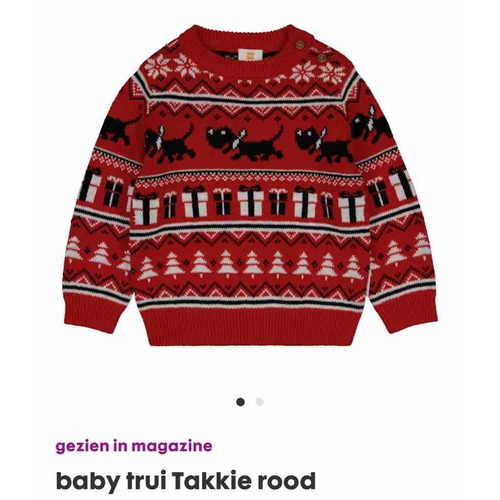Select the first image carousel dot
Image resolution: width=500 pixels, height=500 pixels.
coord(240,402)
